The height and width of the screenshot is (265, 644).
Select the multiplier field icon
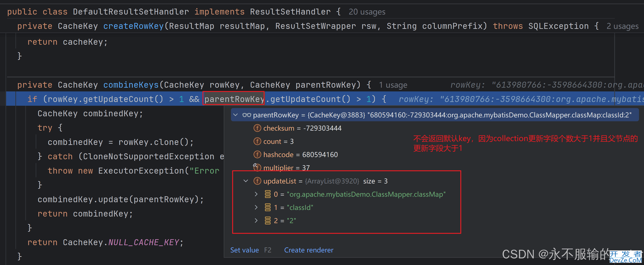coord(257,167)
